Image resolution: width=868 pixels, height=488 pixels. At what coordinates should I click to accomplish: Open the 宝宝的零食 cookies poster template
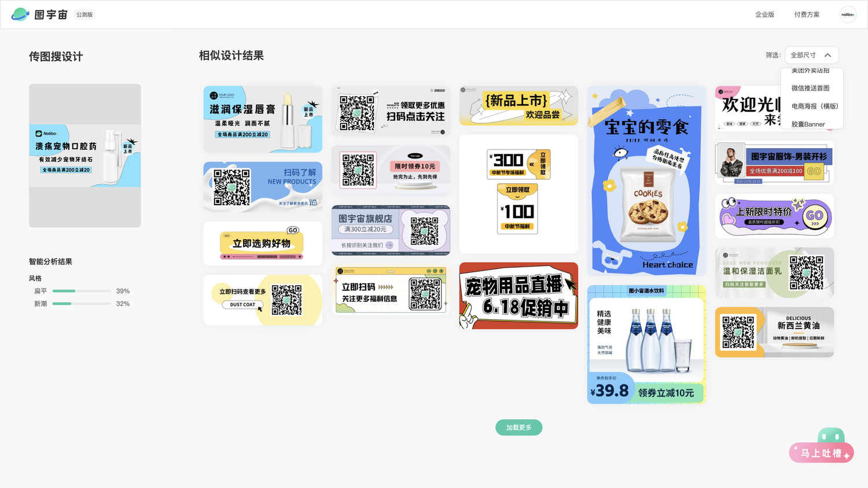(x=646, y=181)
